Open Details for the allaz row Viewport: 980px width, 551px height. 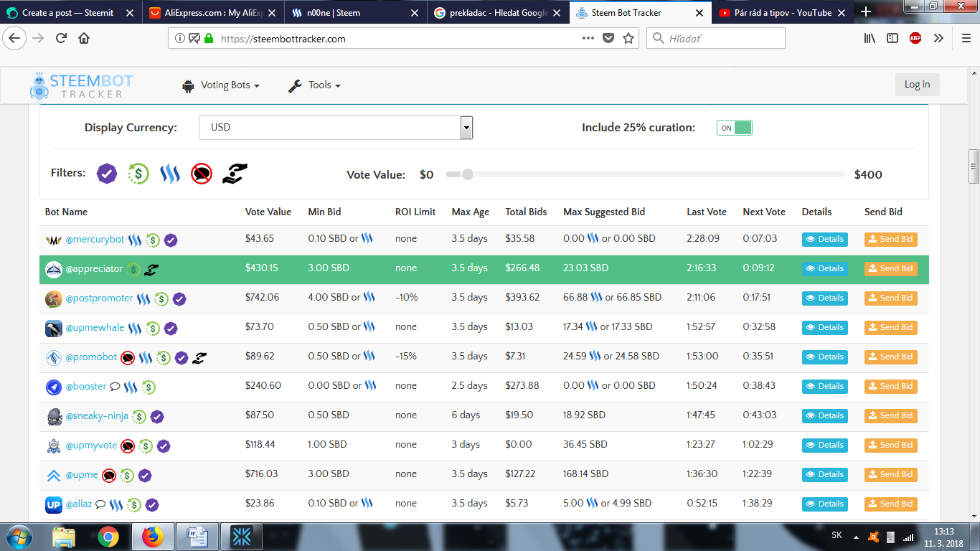[825, 504]
